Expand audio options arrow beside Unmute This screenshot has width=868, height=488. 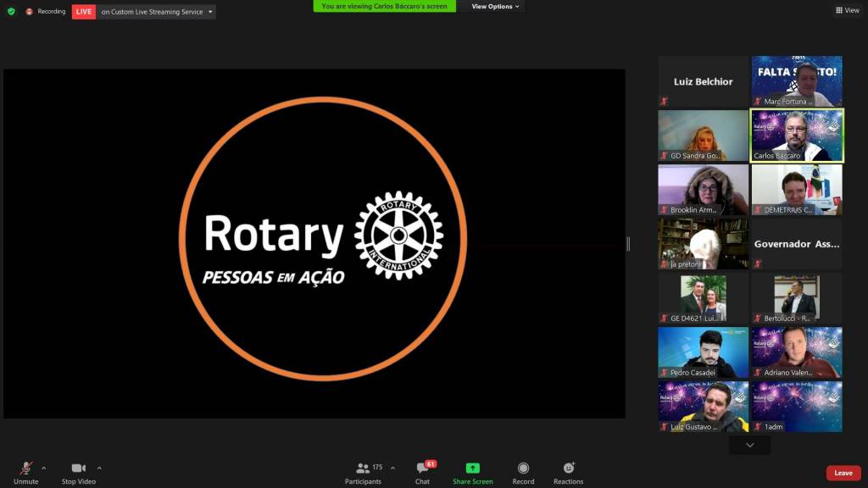point(44,468)
